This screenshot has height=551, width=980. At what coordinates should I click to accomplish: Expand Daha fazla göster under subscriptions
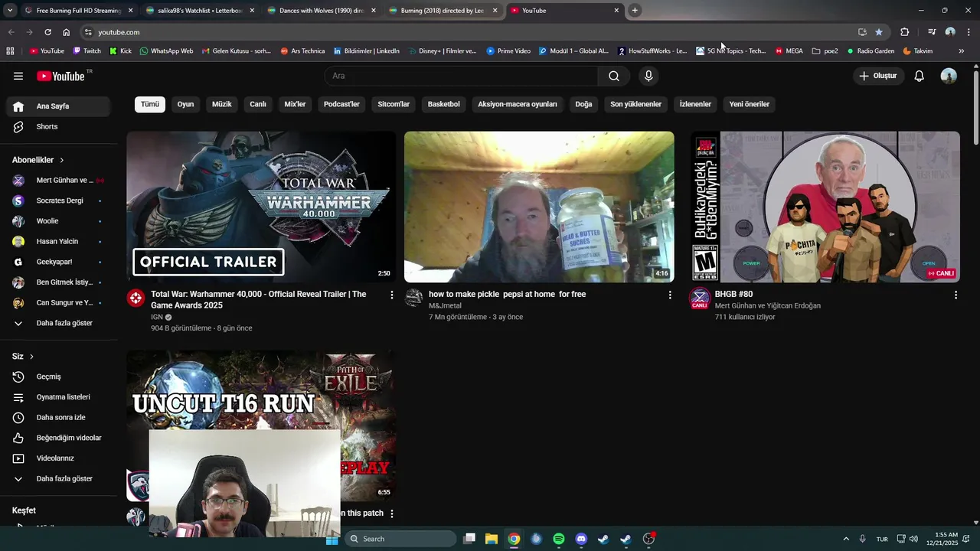(58, 323)
